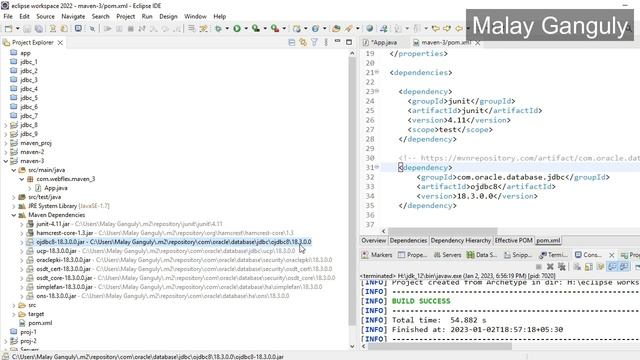Click the editor horizontal scrollbar

(x=442, y=231)
